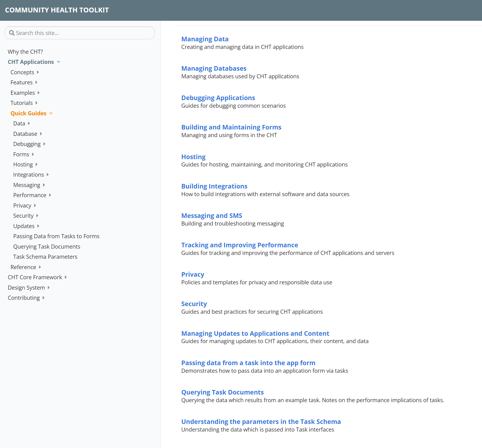Click the Community Health Toolkit header title
This screenshot has height=448, width=482.
tap(56, 10)
